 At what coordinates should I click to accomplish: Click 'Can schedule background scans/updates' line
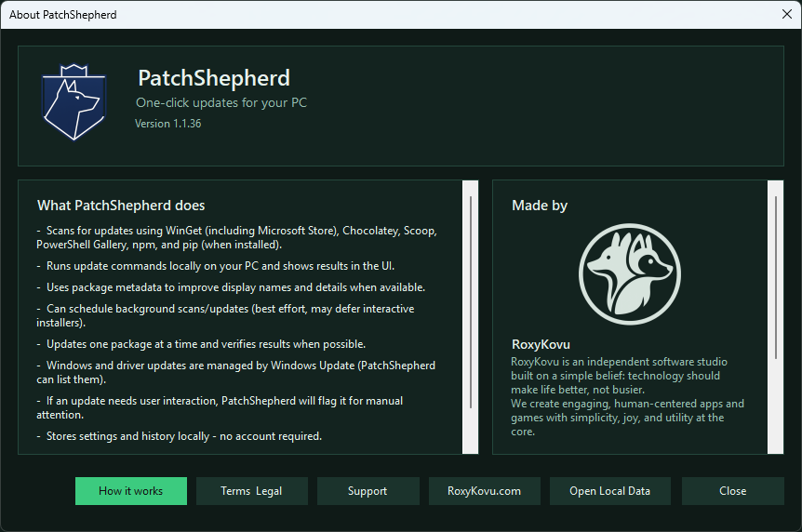coord(225,315)
